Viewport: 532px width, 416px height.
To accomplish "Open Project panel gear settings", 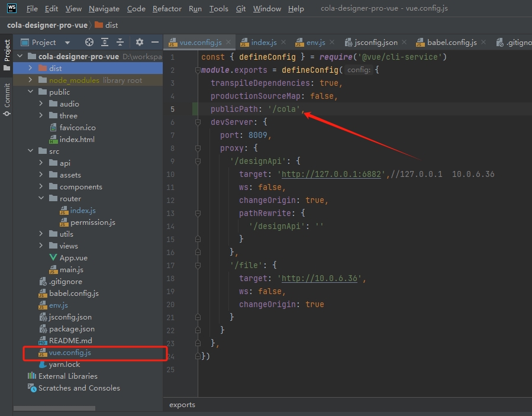I will [140, 42].
